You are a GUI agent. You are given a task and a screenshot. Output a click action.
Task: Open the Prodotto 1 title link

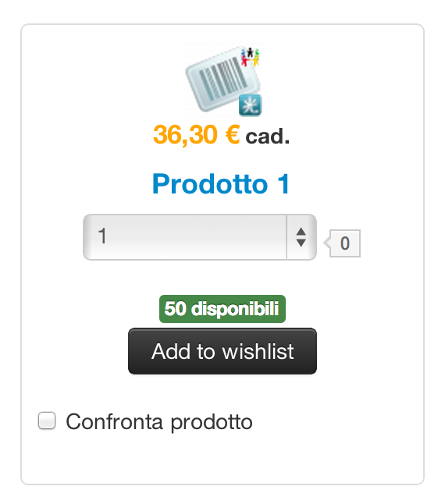click(x=221, y=184)
